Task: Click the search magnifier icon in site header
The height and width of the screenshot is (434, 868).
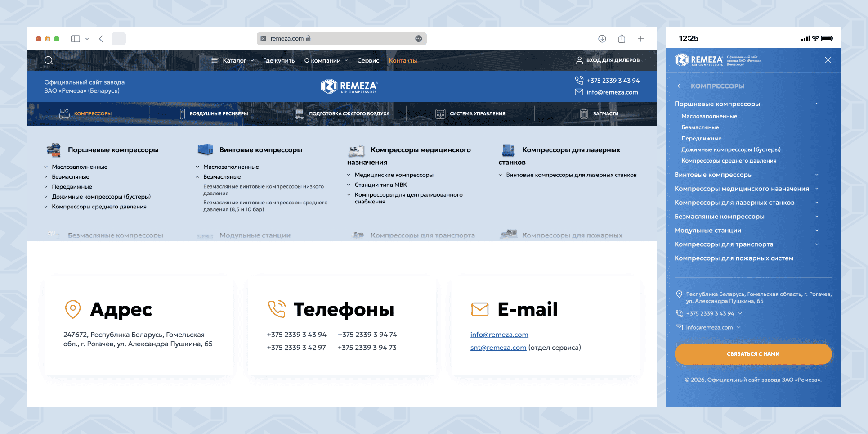Action: tap(49, 60)
